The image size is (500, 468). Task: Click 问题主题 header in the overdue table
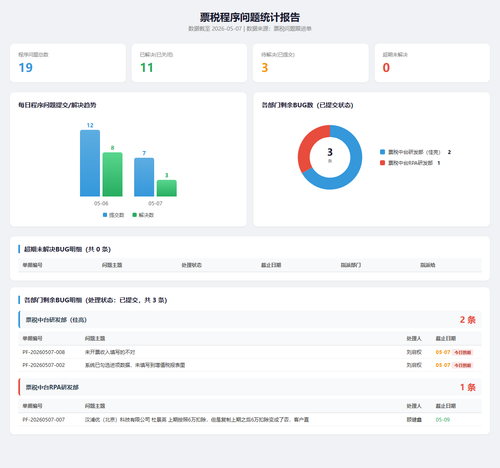(112, 265)
